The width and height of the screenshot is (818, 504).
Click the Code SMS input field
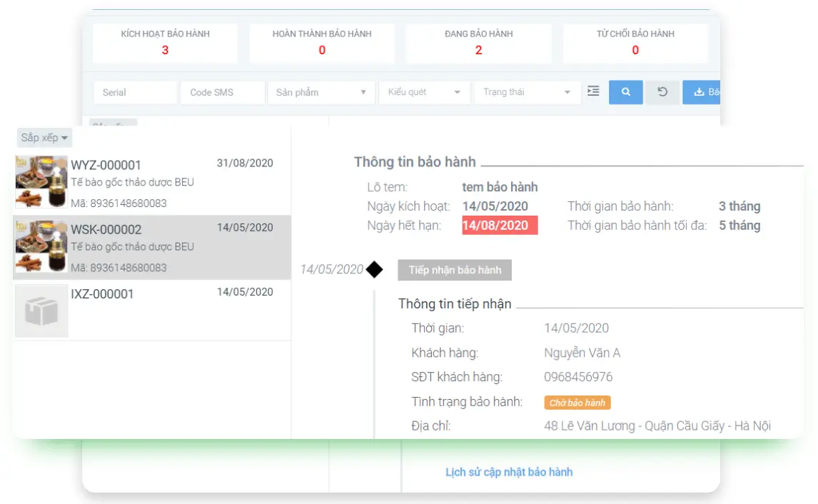pyautogui.click(x=222, y=92)
